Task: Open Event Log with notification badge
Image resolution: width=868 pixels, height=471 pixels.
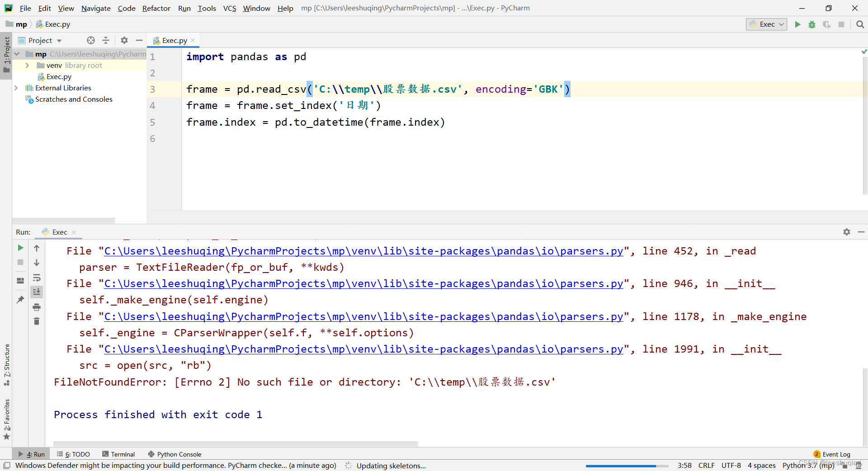Action: pos(832,454)
